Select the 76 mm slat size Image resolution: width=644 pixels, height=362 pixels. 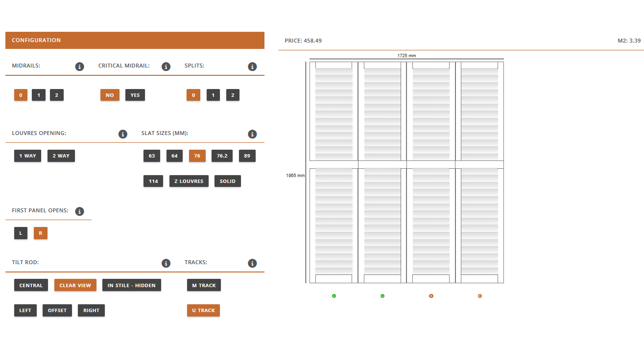pyautogui.click(x=197, y=156)
